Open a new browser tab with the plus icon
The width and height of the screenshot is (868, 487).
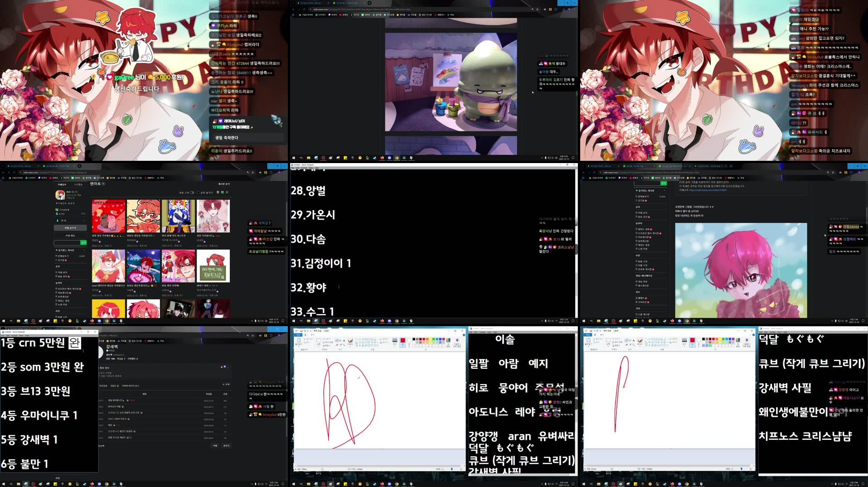pyautogui.click(x=79, y=166)
